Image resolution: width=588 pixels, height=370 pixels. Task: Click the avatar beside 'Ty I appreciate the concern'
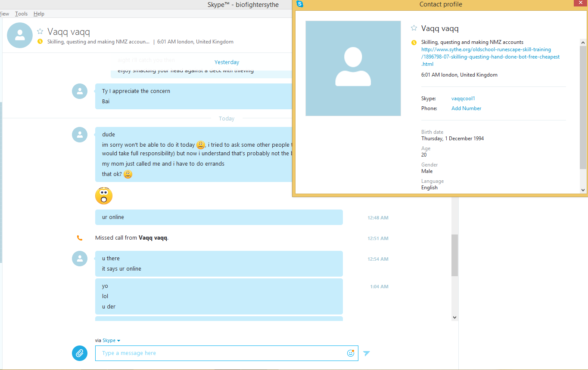point(80,91)
